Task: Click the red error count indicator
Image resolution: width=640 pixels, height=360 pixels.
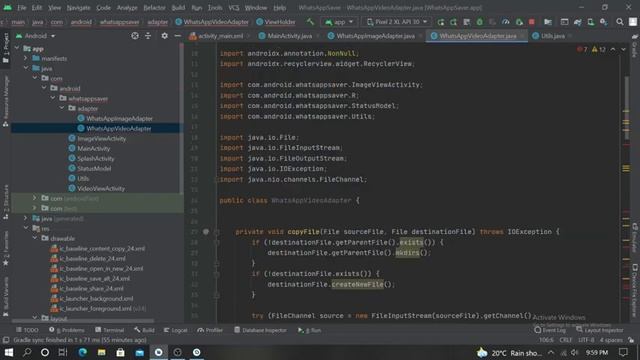Action: coord(582,49)
